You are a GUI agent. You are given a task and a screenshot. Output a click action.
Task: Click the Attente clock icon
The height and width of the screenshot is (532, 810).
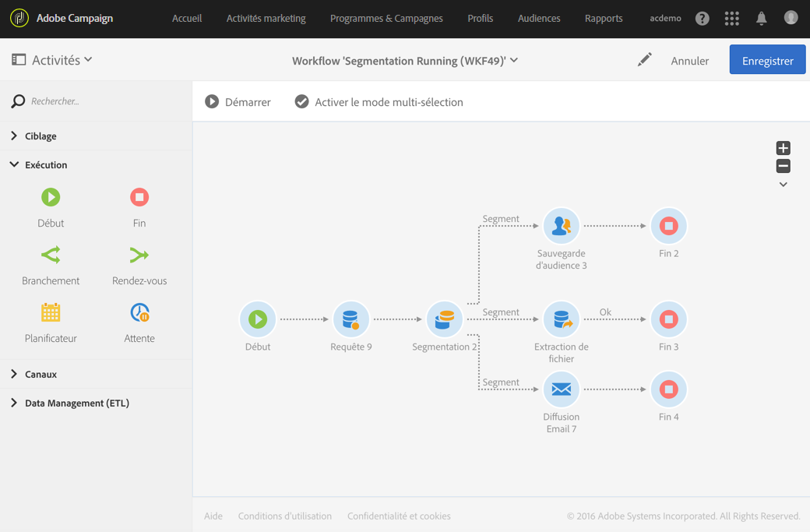pyautogui.click(x=139, y=312)
